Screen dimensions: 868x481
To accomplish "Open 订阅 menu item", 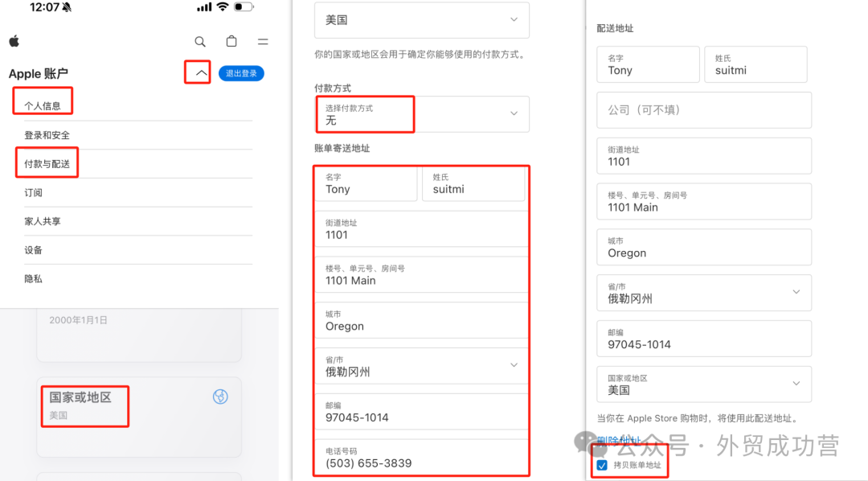I will click(33, 193).
